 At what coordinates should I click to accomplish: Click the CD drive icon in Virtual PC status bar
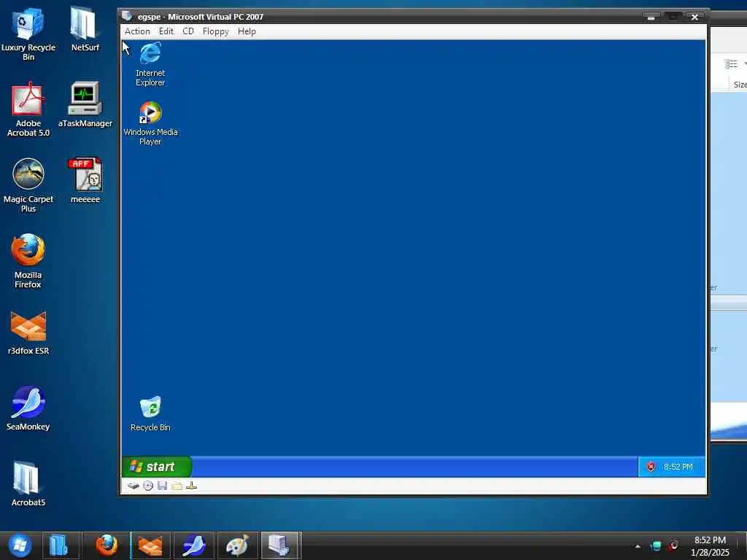pos(148,486)
